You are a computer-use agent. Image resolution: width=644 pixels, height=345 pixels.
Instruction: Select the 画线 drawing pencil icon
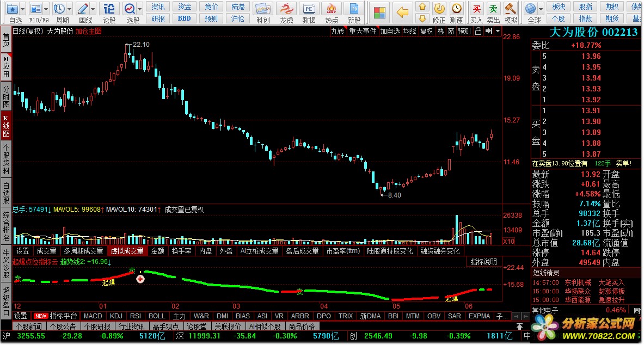(83, 8)
